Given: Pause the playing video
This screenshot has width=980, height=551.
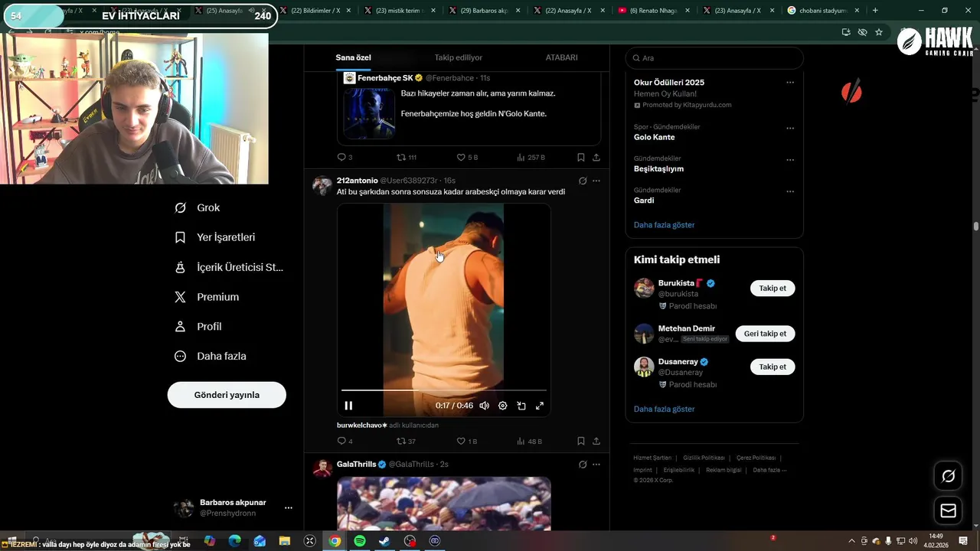Looking at the screenshot, I should click(348, 406).
